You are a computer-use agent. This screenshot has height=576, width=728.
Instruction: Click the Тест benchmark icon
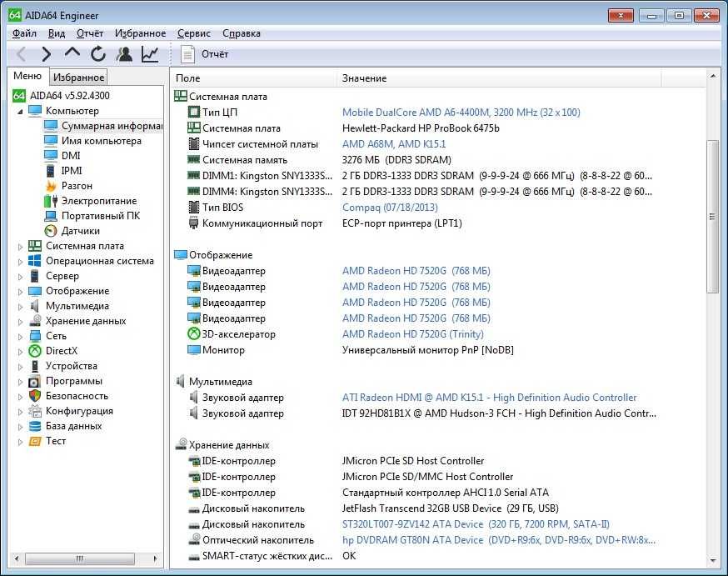click(35, 441)
